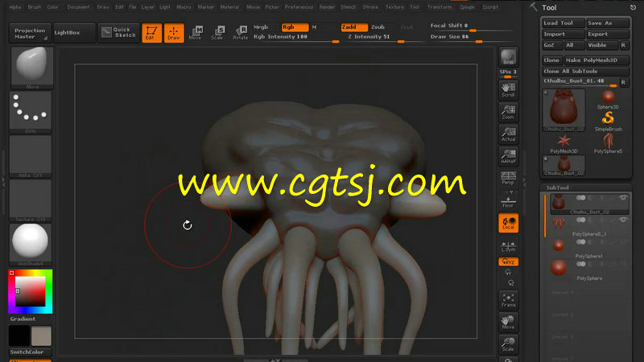Open the Transform menu
Screen dimensions: 644x362
(440, 7)
